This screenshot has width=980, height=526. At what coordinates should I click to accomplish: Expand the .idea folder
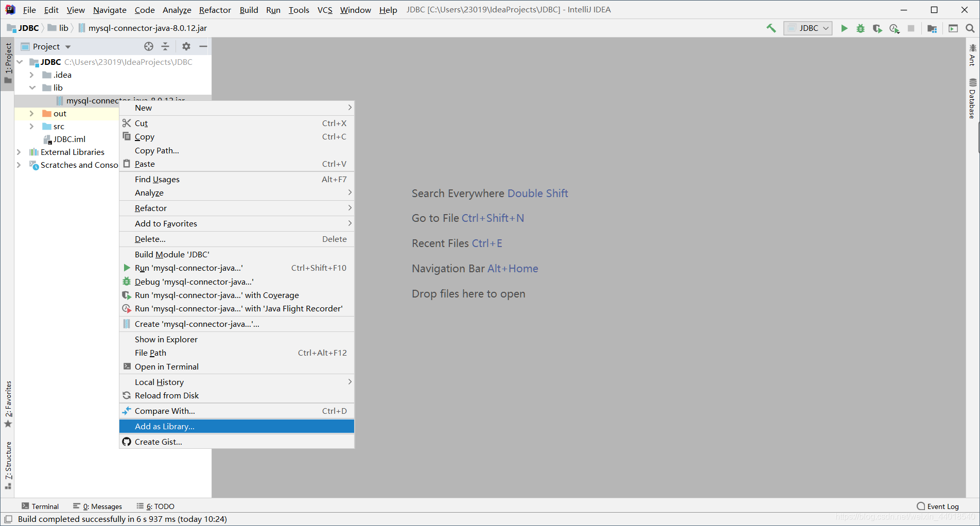tap(31, 75)
